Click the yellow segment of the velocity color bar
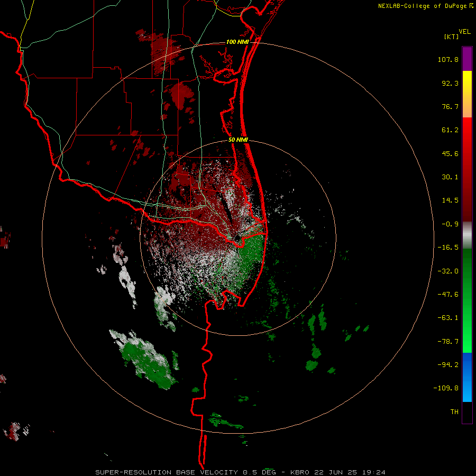Screen dimensions: 476x476 (467, 94)
